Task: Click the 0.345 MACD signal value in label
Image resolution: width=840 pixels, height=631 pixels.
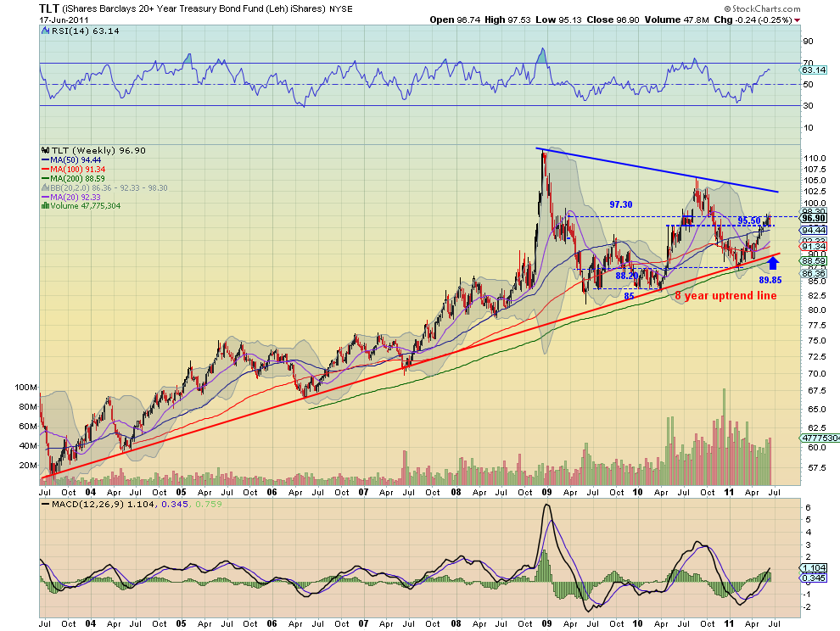Action: [175, 504]
